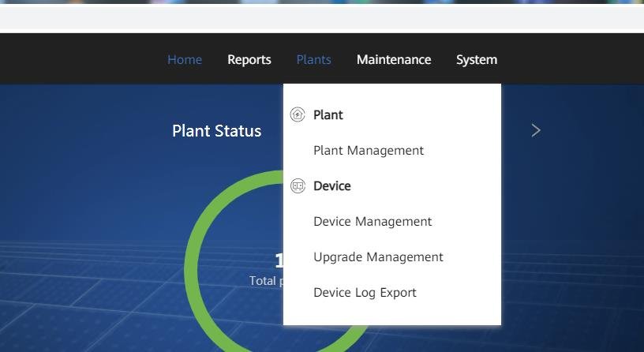Click the right arrow beside Plant Status
The image size is (644, 352).
[536, 130]
